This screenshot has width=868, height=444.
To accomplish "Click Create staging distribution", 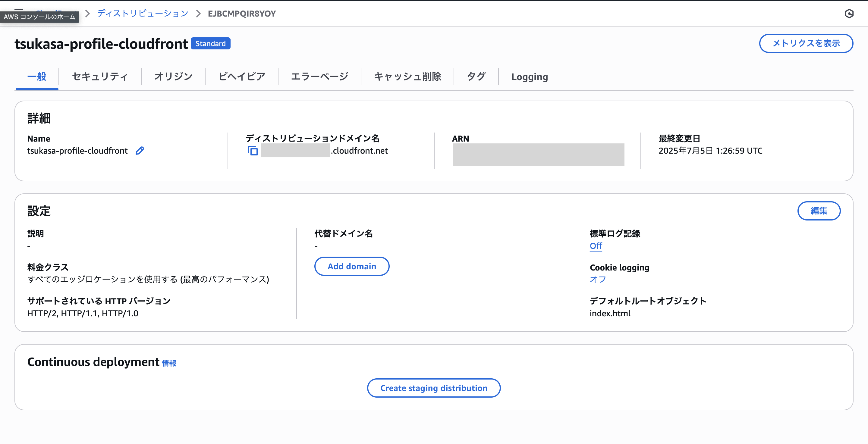I will point(433,388).
